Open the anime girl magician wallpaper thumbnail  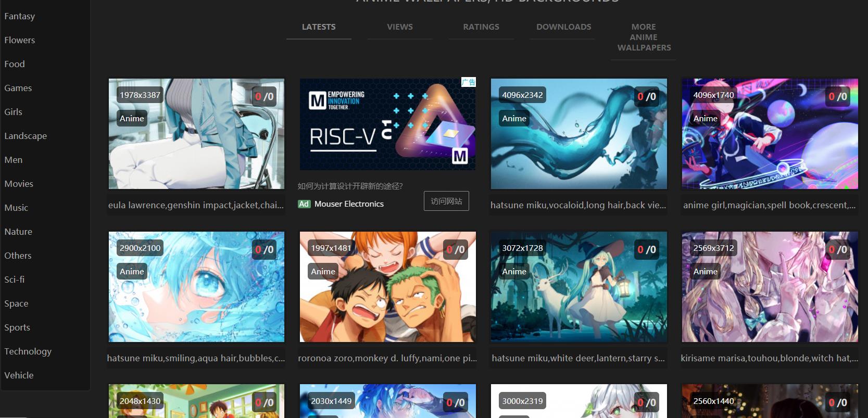click(x=770, y=134)
